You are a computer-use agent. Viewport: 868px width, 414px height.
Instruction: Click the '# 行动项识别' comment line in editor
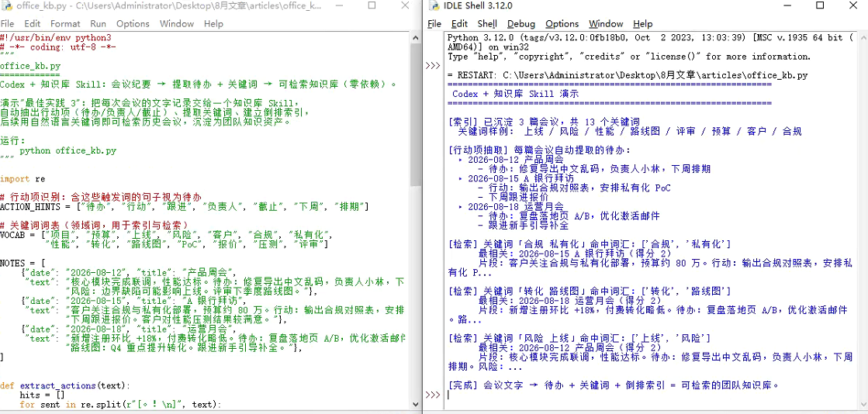click(101, 197)
